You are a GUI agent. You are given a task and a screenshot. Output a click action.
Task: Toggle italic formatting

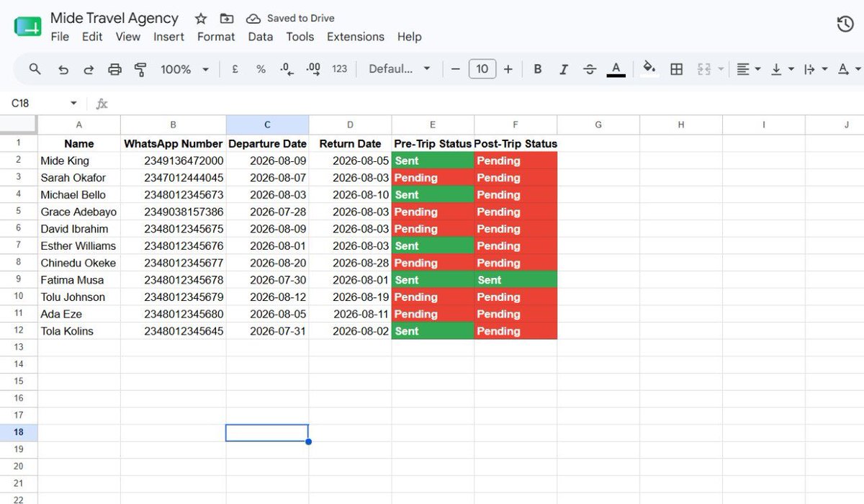point(564,69)
